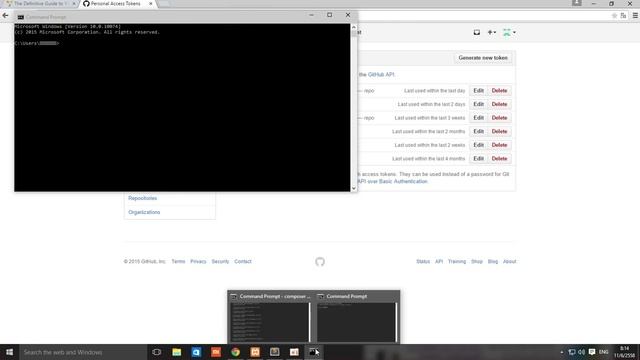Image resolution: width=640 pixels, height=360 pixels.
Task: Bookmark this page with star icon
Action: (x=614, y=16)
